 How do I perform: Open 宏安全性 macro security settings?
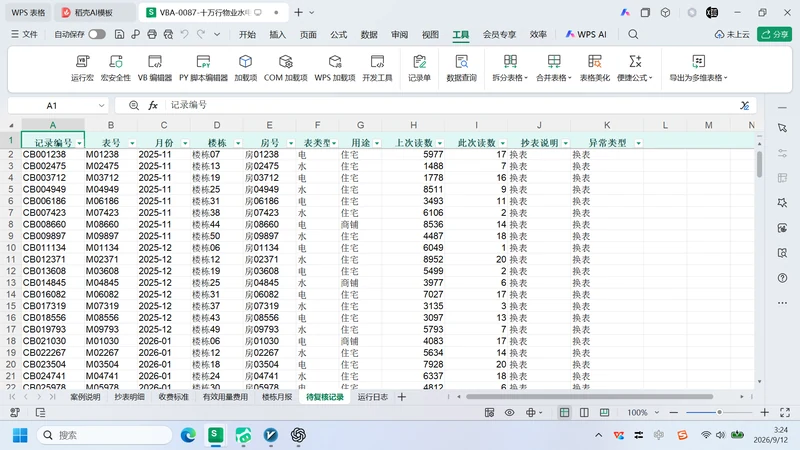pos(116,68)
